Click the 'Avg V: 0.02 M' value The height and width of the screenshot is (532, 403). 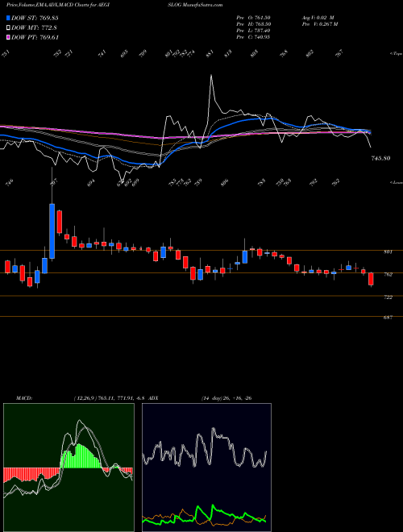click(x=318, y=17)
